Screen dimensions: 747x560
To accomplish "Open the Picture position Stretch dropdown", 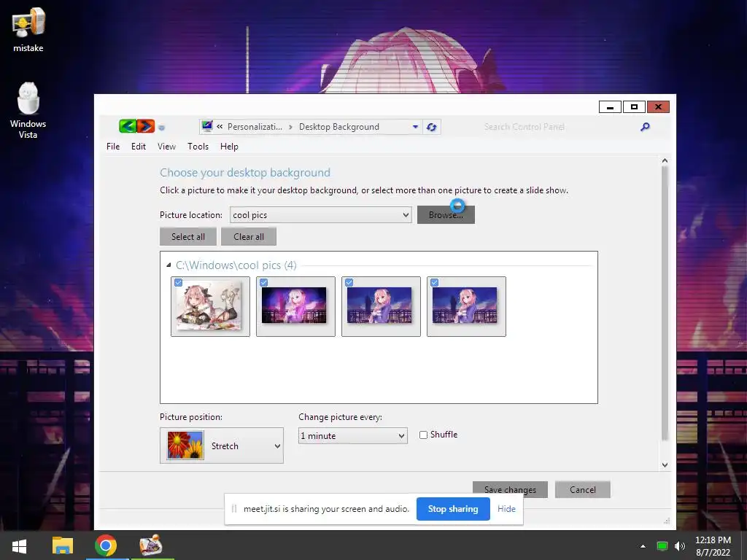I will point(222,446).
